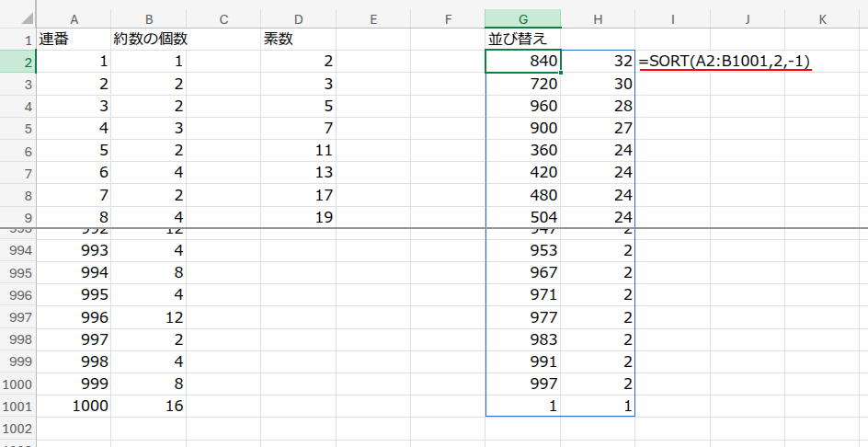Image resolution: width=868 pixels, height=447 pixels.
Task: Click cell G6 showing 360
Action: tap(522, 150)
